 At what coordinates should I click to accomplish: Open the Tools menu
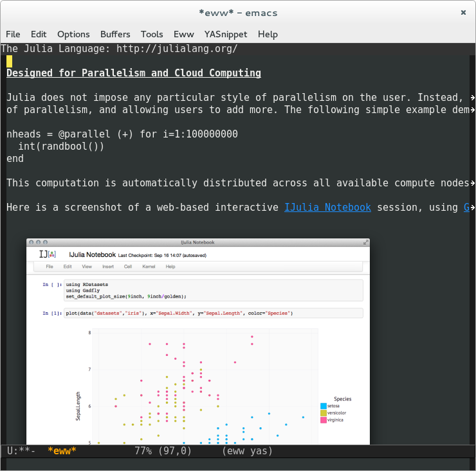tap(152, 34)
